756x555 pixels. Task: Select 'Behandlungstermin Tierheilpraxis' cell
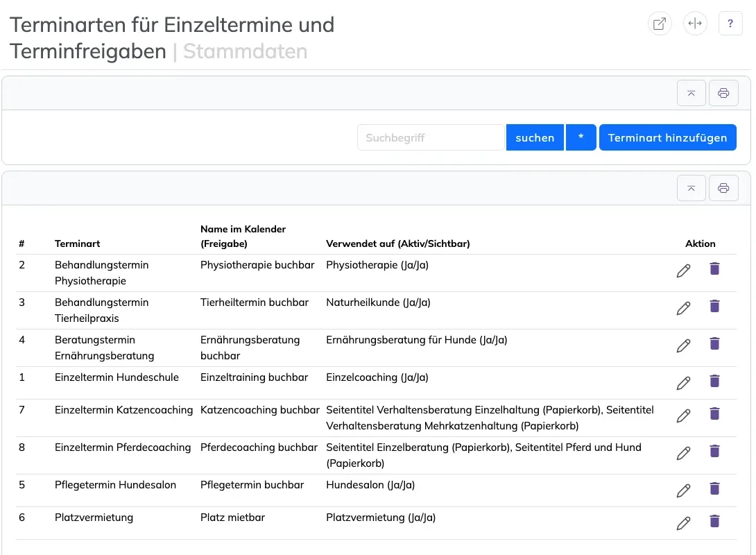pyautogui.click(x=102, y=310)
